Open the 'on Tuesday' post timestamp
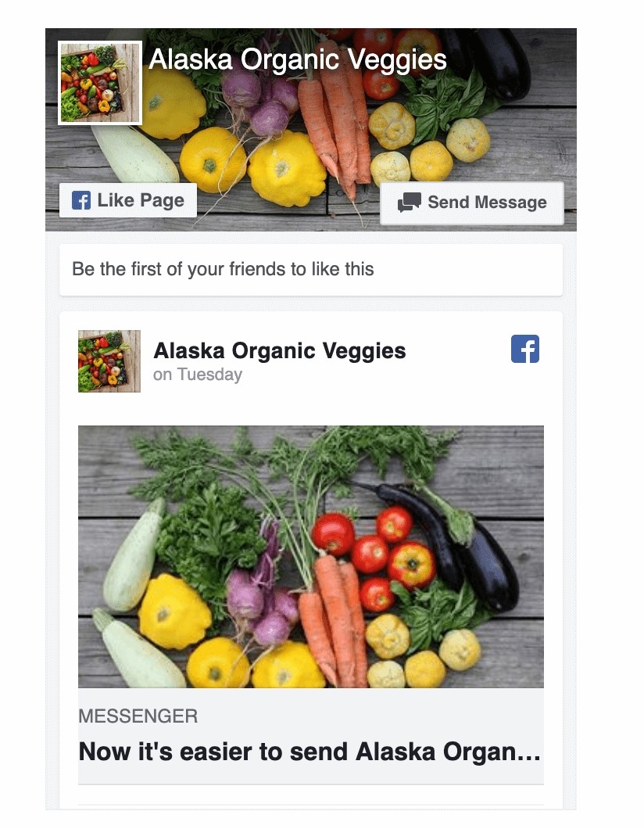 pyautogui.click(x=198, y=375)
